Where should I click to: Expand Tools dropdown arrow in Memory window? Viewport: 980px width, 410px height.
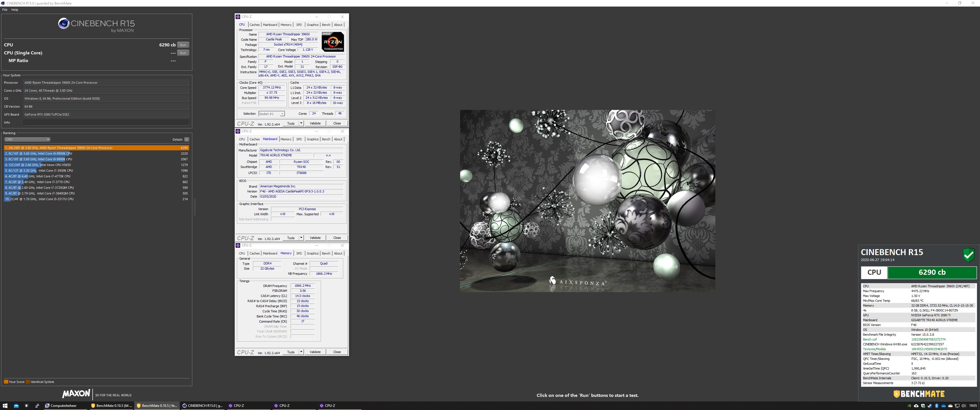point(301,352)
